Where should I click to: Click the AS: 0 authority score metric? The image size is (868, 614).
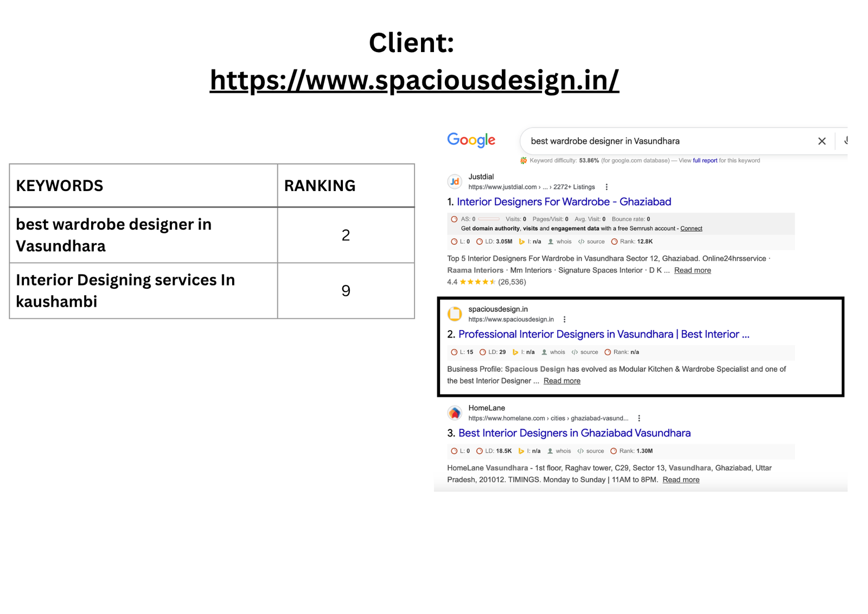[475, 219]
